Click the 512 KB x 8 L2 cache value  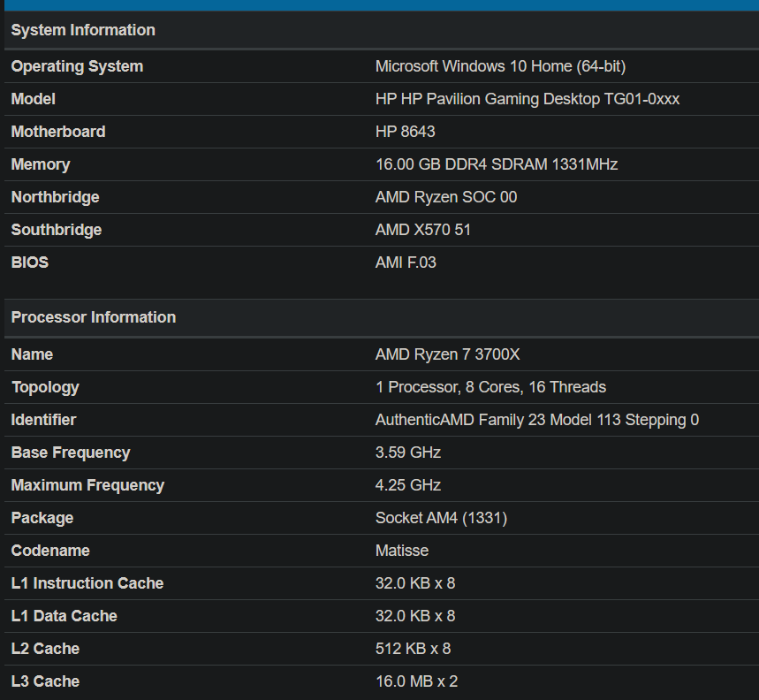(x=413, y=649)
